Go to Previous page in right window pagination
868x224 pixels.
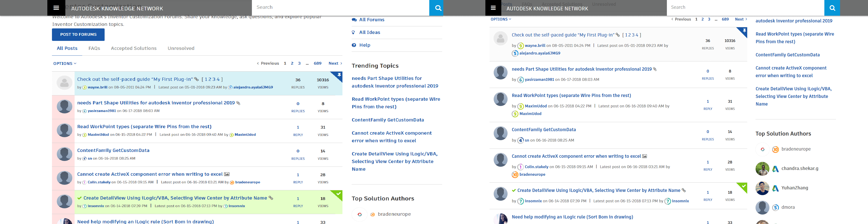(x=681, y=19)
